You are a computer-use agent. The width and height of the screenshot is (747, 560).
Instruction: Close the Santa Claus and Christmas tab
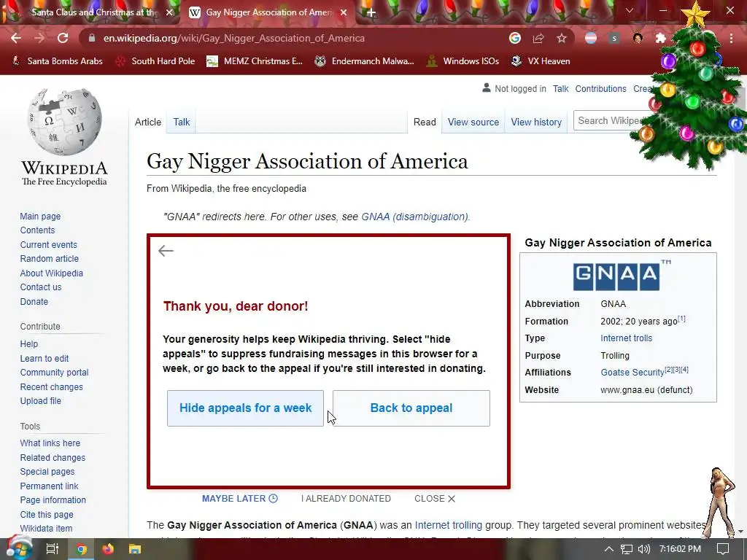(169, 12)
